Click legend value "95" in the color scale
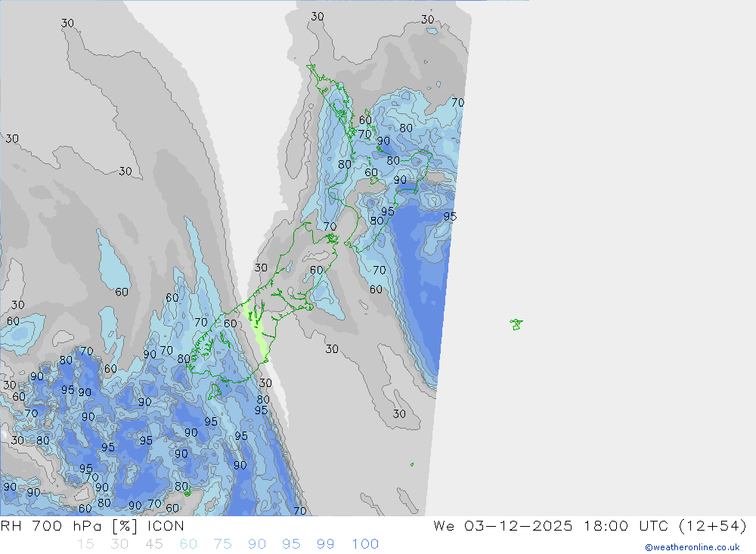 coord(291,544)
